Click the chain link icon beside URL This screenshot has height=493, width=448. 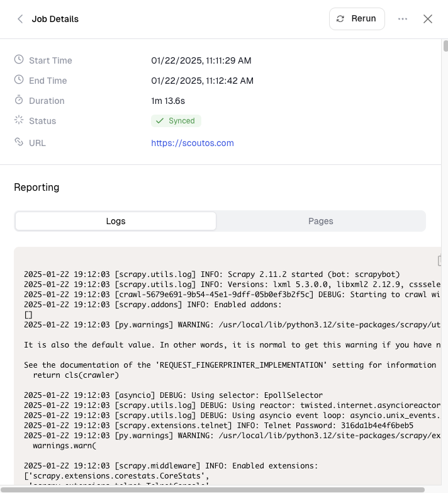pyautogui.click(x=19, y=142)
